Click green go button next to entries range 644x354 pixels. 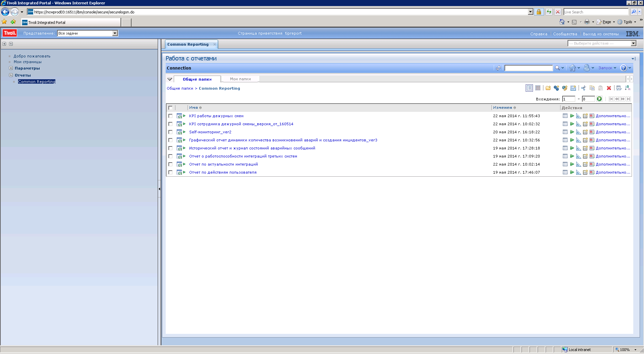tap(599, 99)
